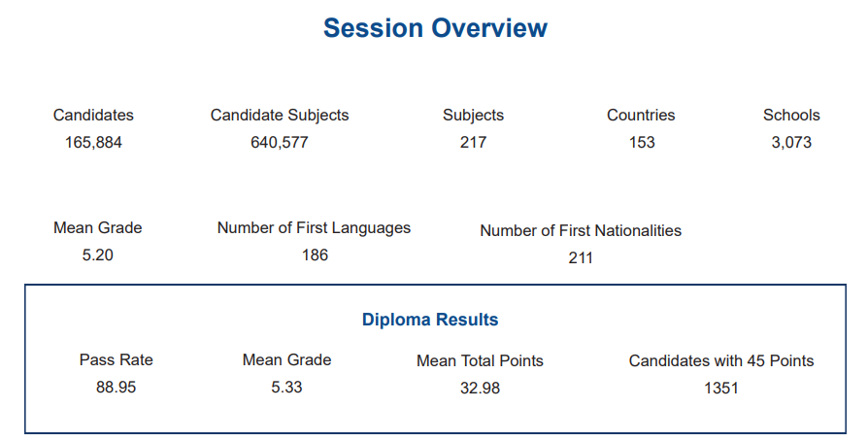
Task: Click the Subjects count of 217
Action: point(473,142)
